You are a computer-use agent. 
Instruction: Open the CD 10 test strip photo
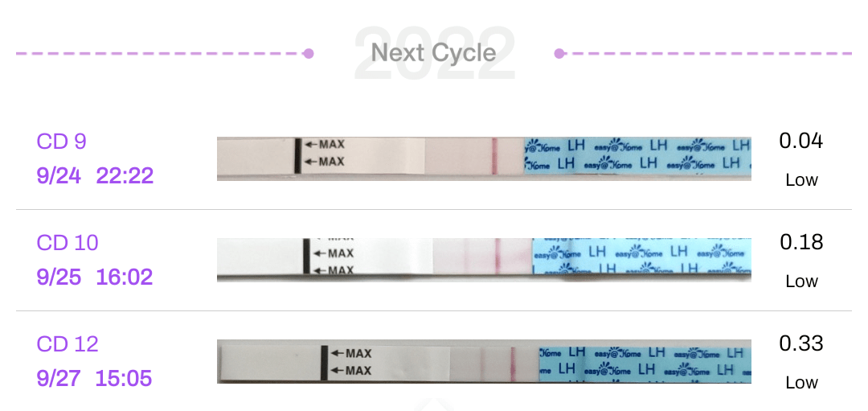484,259
